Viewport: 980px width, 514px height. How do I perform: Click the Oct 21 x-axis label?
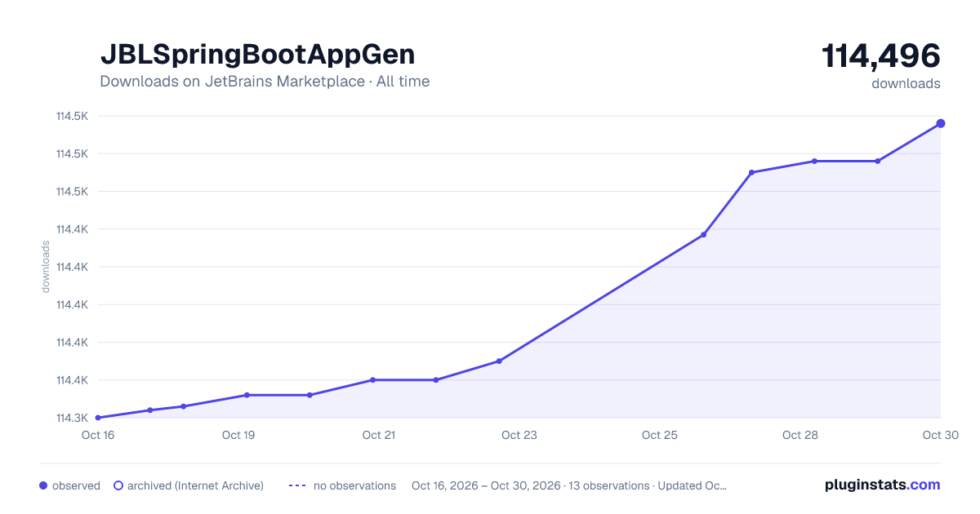(x=379, y=435)
